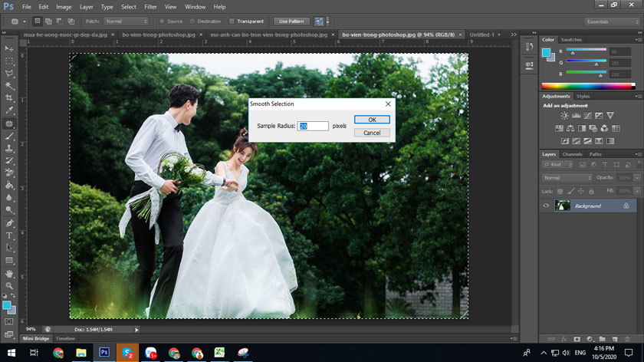Show more document tabs chevron
This screenshot has height=362, width=644.
[514, 35]
